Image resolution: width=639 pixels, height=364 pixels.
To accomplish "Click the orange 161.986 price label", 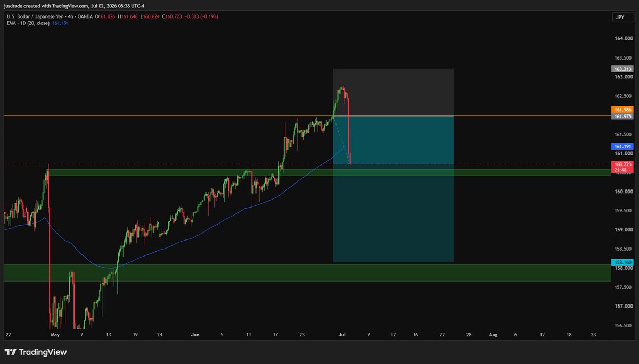I will click(x=622, y=110).
